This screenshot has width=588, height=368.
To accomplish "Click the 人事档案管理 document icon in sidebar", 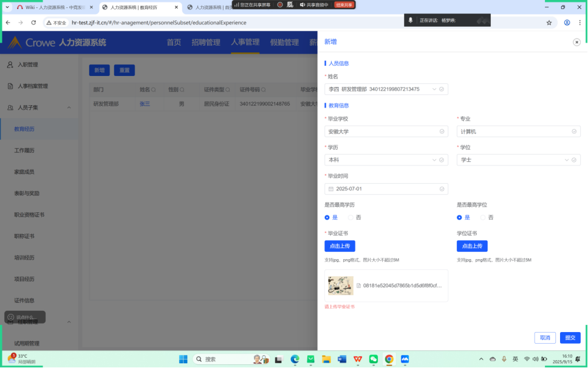I will coord(10,86).
